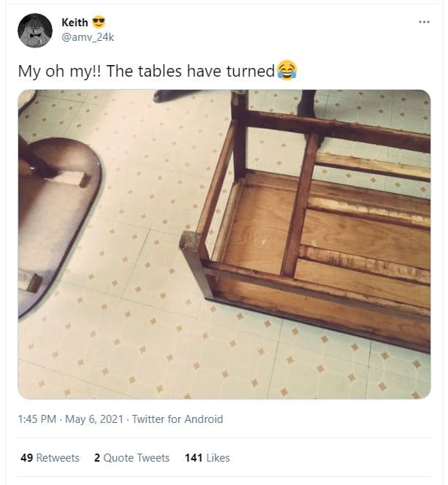Open the 1:45 PM timestamp link
The height and width of the screenshot is (485, 448).
coord(37,419)
